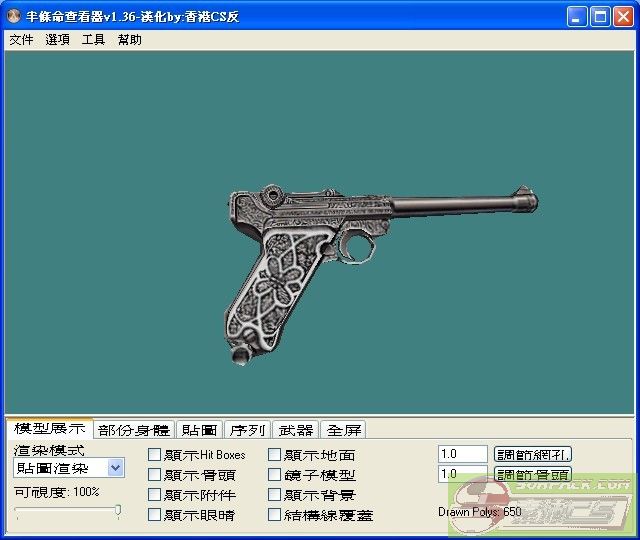
Task: Enable 顯示眼睛 checkbox
Action: click(154, 514)
